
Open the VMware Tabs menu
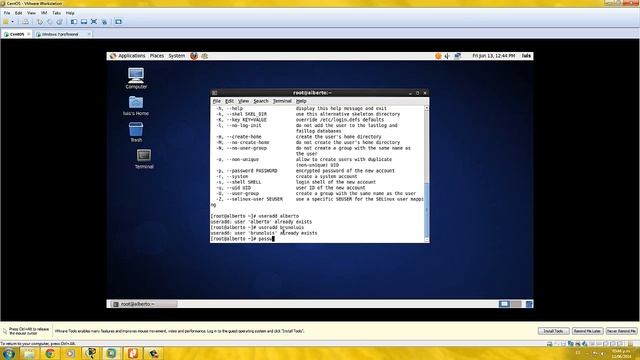[56, 13]
